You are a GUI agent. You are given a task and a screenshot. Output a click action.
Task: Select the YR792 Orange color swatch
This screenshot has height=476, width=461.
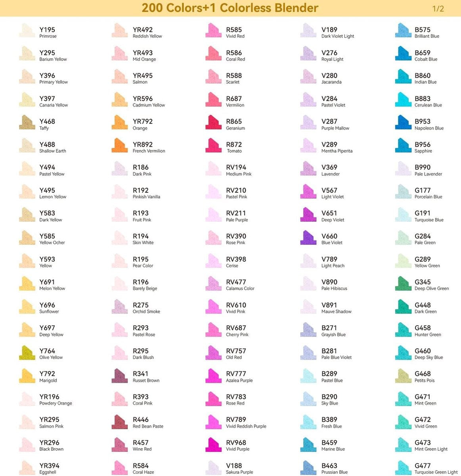click(120, 123)
